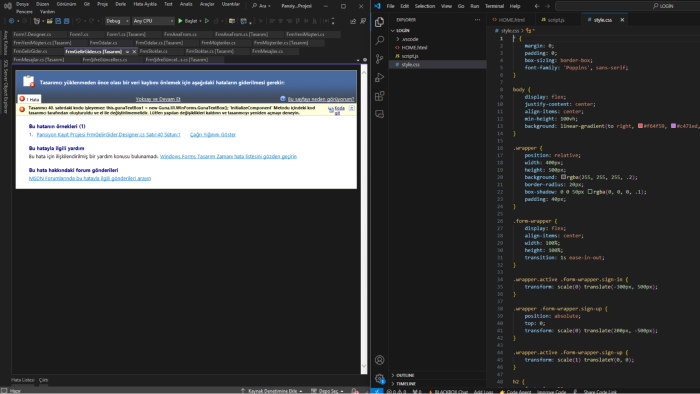This screenshot has width=700, height=394.
Task: Open Ara search dropdown in Visual Studio
Action: [x=261, y=6]
